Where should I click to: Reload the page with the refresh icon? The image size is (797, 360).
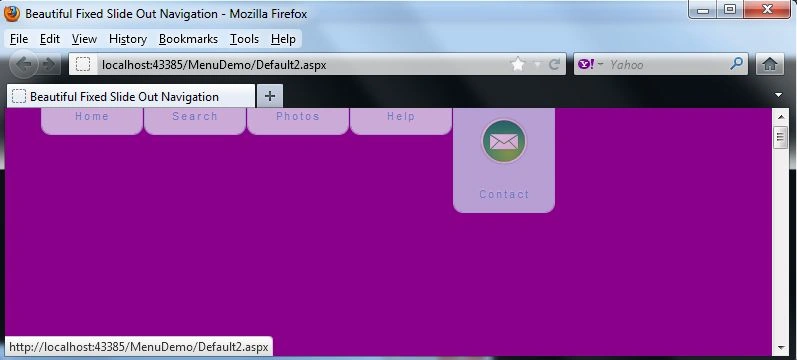click(x=555, y=65)
